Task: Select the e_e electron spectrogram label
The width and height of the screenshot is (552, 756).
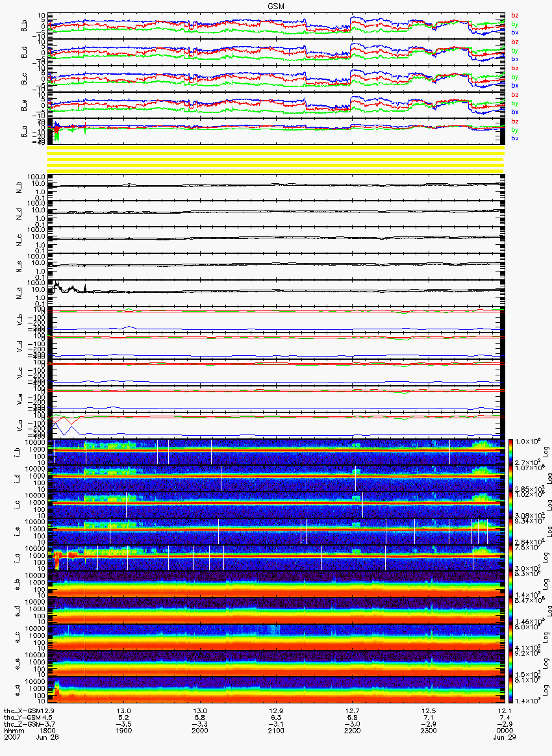Action: (x=19, y=664)
